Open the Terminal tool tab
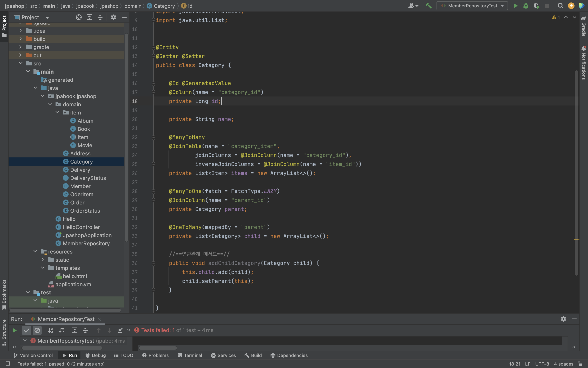 click(x=190, y=355)
